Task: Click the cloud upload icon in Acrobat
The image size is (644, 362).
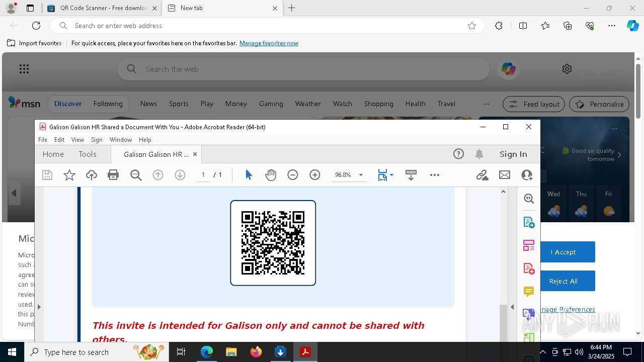Action: pyautogui.click(x=92, y=175)
